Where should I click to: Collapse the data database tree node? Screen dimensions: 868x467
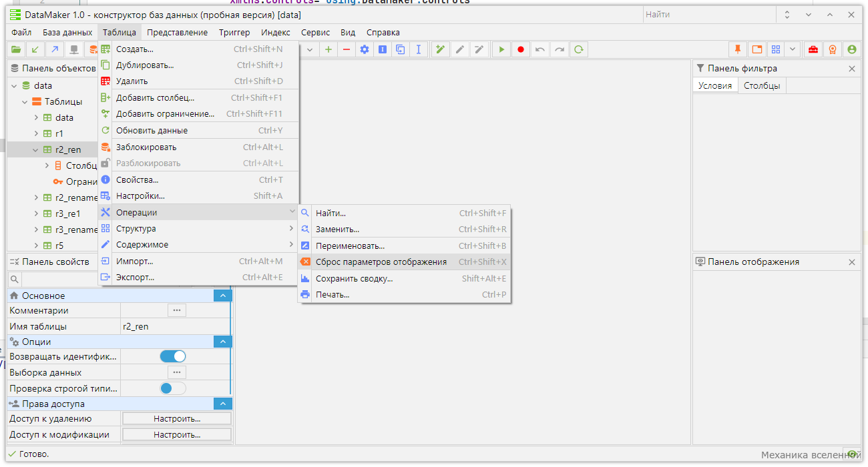14,85
